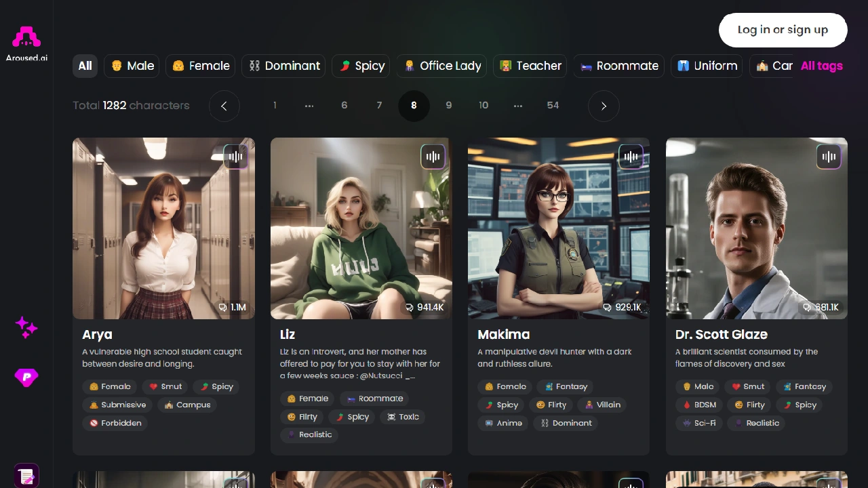Select the All category tab
The height and width of the screenshot is (488, 868).
(85, 66)
